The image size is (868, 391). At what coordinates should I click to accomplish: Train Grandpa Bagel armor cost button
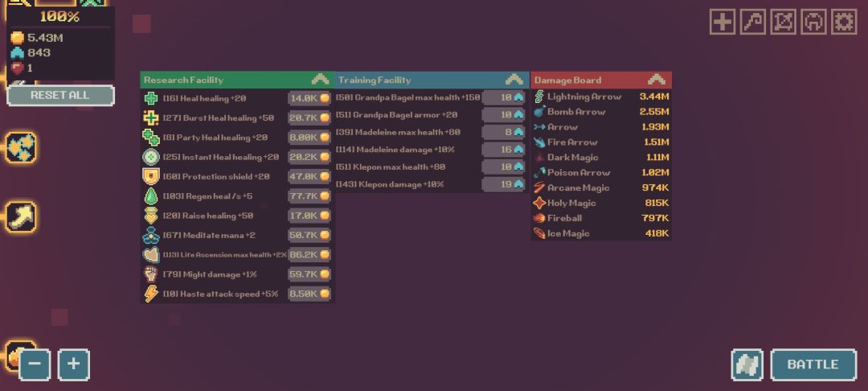pos(504,114)
